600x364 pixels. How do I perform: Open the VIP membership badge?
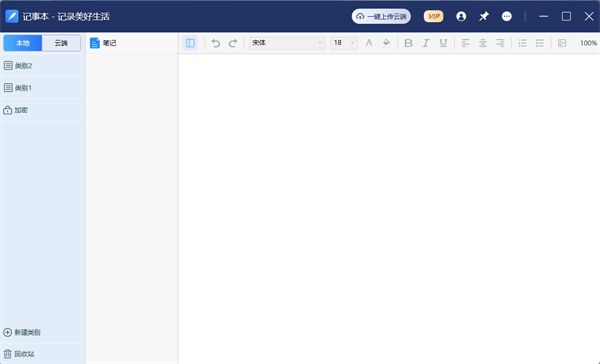pos(434,16)
